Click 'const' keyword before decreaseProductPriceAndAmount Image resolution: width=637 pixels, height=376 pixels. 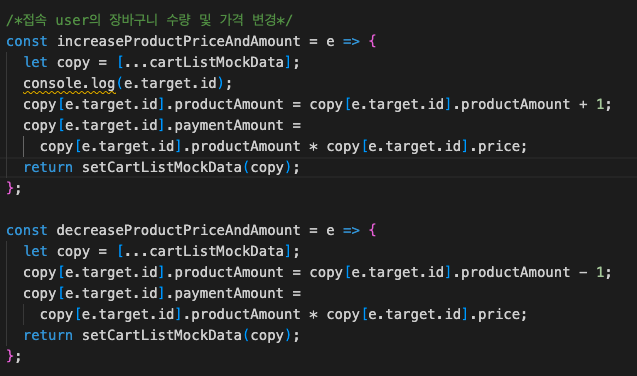tap(27, 231)
